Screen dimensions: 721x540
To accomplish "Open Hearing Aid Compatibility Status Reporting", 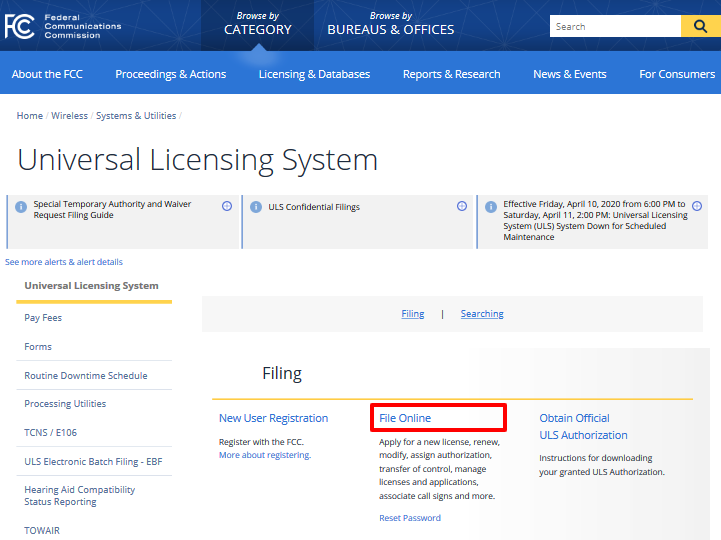I will pyautogui.click(x=80, y=496).
